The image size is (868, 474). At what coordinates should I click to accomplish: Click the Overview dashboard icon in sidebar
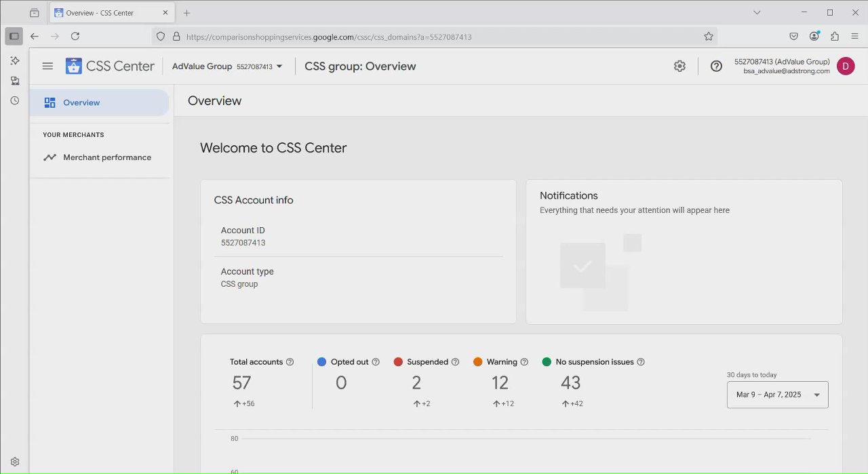(x=50, y=102)
